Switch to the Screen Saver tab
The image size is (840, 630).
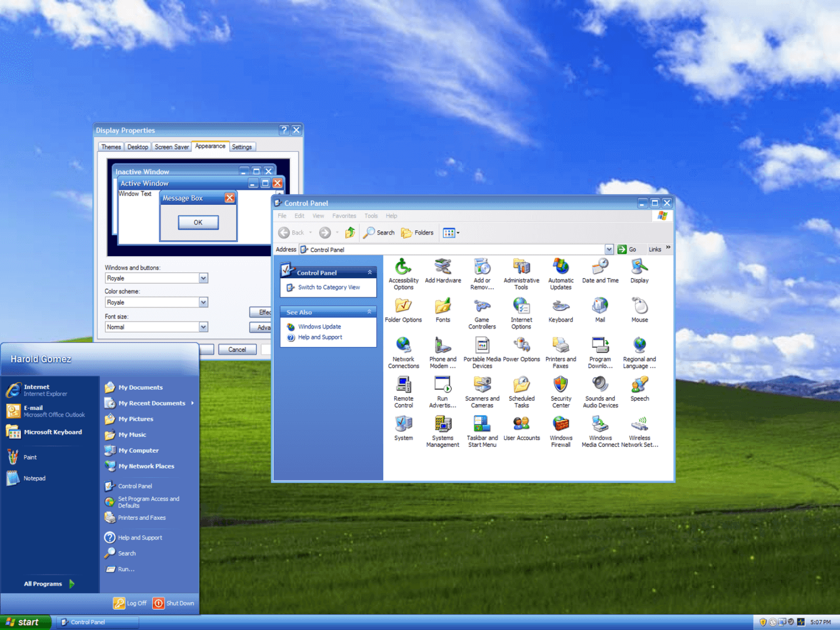[171, 146]
